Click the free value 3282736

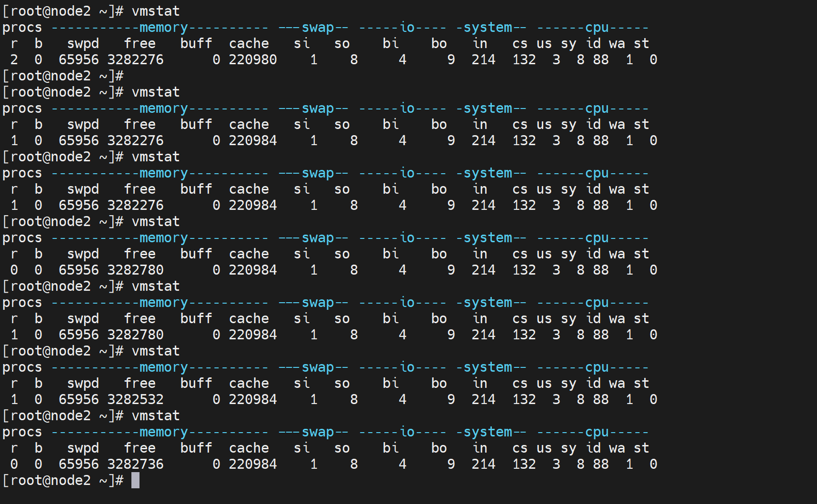coord(135,464)
